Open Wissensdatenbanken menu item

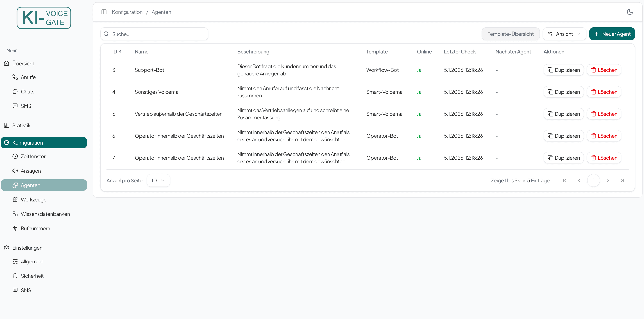coord(45,214)
